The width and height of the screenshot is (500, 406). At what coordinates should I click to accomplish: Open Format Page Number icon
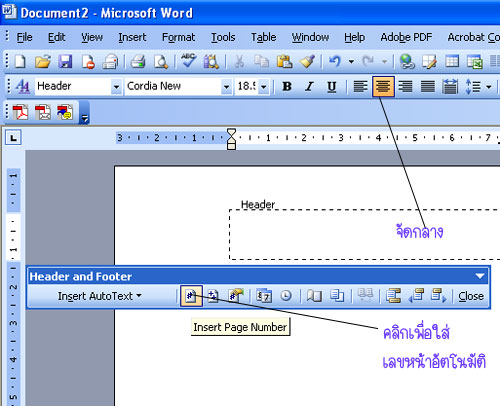click(x=236, y=296)
